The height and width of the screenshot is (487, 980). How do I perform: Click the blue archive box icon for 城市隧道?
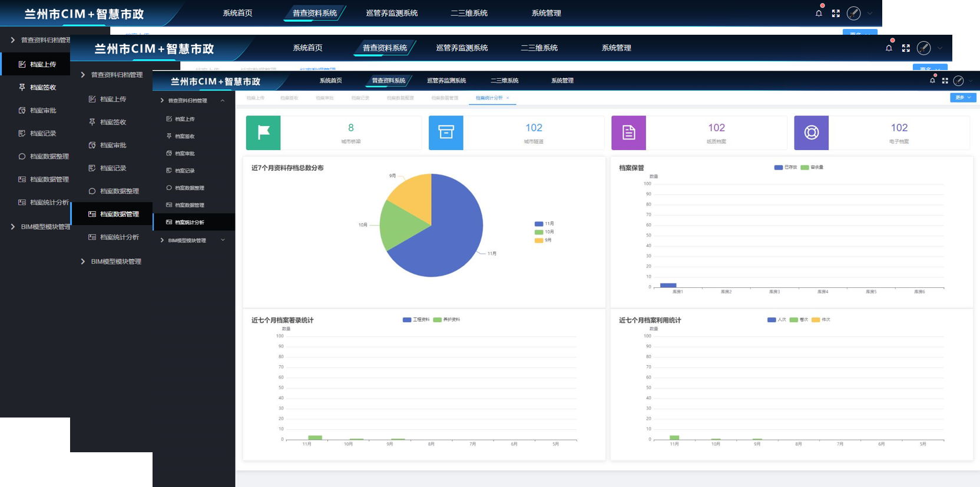tap(446, 132)
